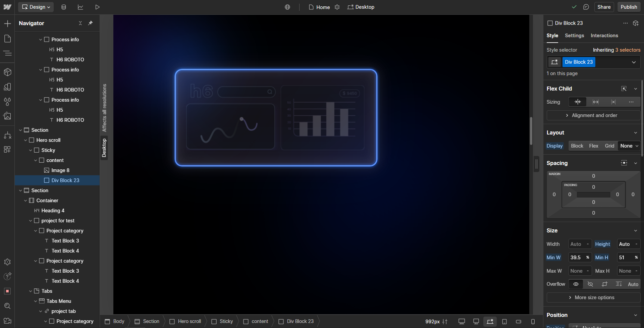The width and height of the screenshot is (644, 328).
Task: Enter preview mode with the play arrow
Action: point(97,7)
